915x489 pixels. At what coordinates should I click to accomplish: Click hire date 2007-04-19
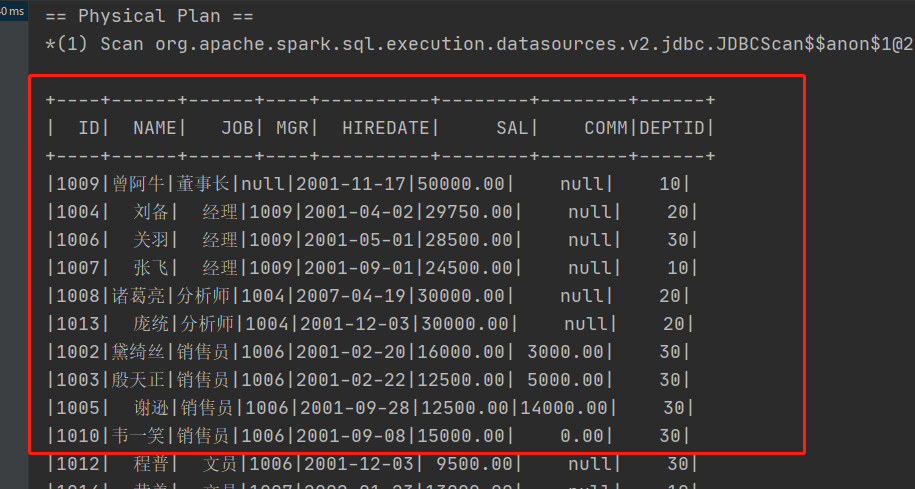click(x=351, y=296)
